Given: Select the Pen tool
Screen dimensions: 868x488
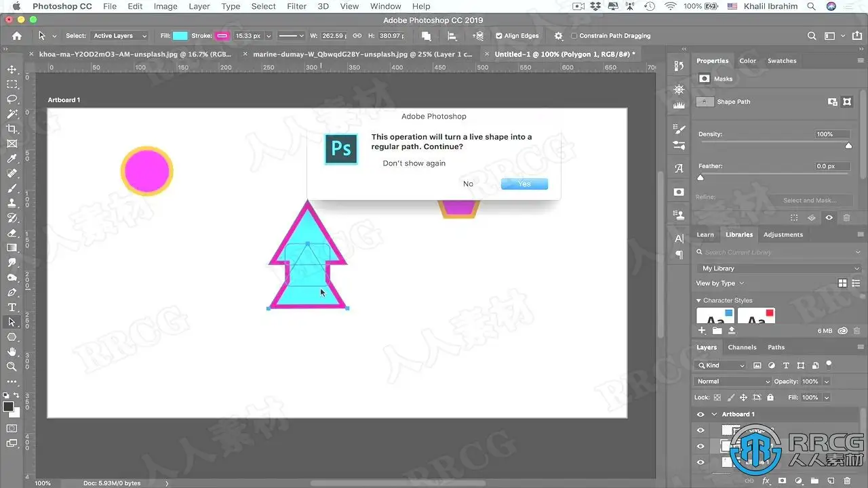Looking at the screenshot, I should point(12,292).
